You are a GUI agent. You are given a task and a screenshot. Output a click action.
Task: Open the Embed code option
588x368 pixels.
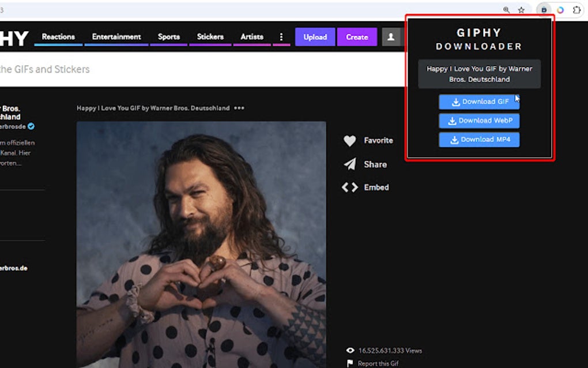tap(349, 187)
